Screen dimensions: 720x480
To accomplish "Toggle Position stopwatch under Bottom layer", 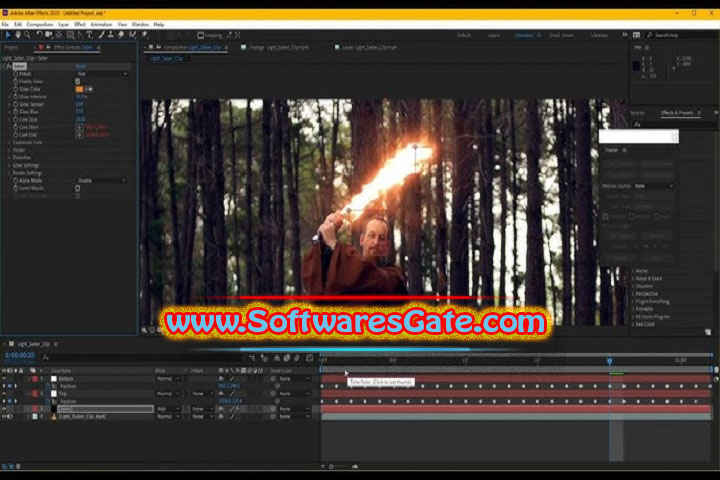I will click(48, 386).
